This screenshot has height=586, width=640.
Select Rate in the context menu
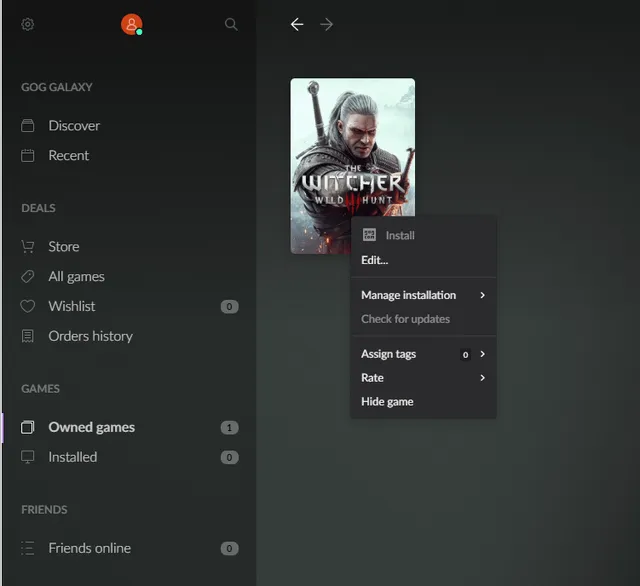click(x=424, y=378)
